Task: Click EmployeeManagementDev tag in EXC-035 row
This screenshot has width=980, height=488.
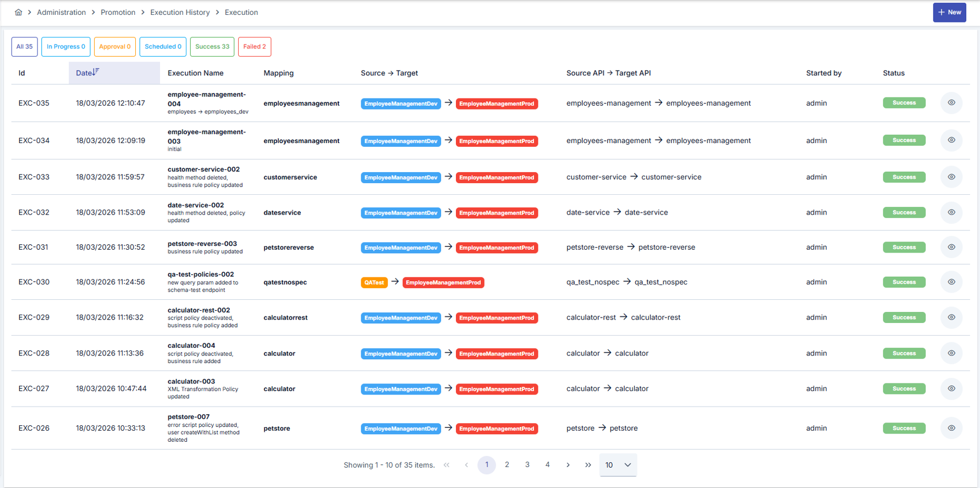Action: pyautogui.click(x=401, y=103)
